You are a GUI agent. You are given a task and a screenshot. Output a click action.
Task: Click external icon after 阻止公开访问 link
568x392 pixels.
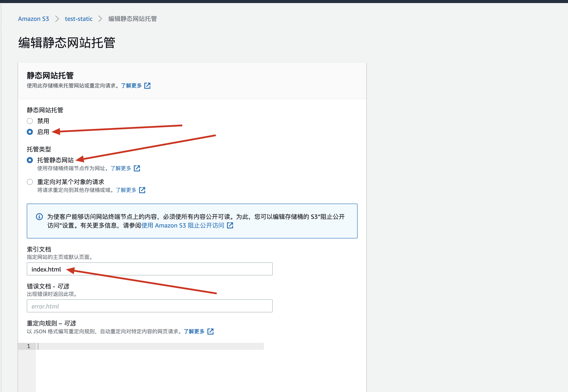point(230,225)
